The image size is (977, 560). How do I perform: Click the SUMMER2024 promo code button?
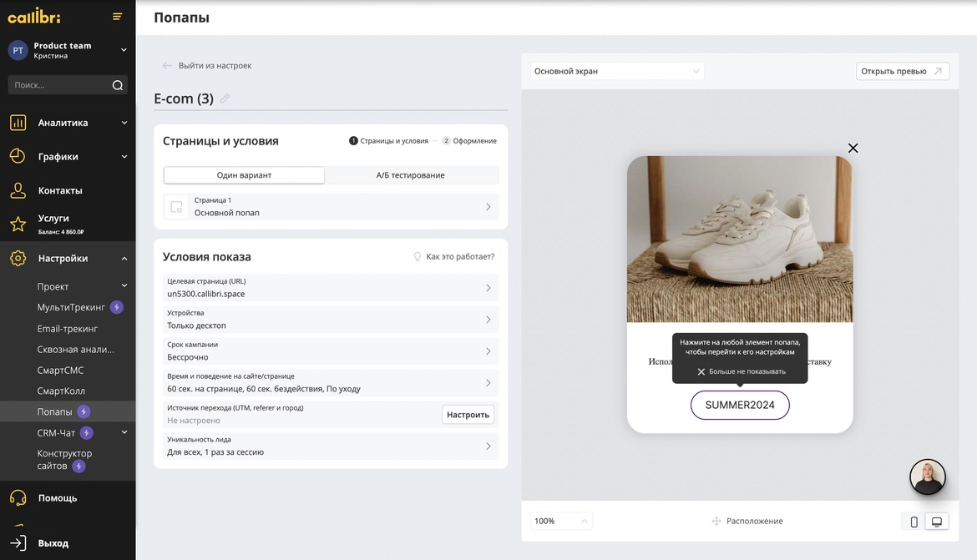click(740, 405)
